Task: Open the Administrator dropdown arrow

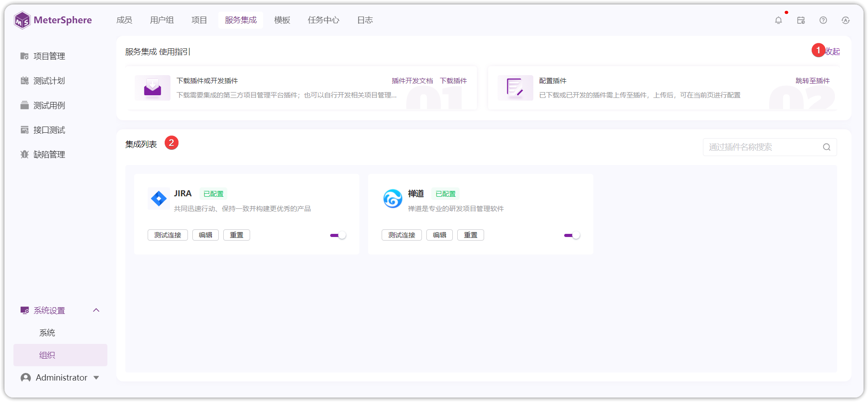Action: pos(96,378)
